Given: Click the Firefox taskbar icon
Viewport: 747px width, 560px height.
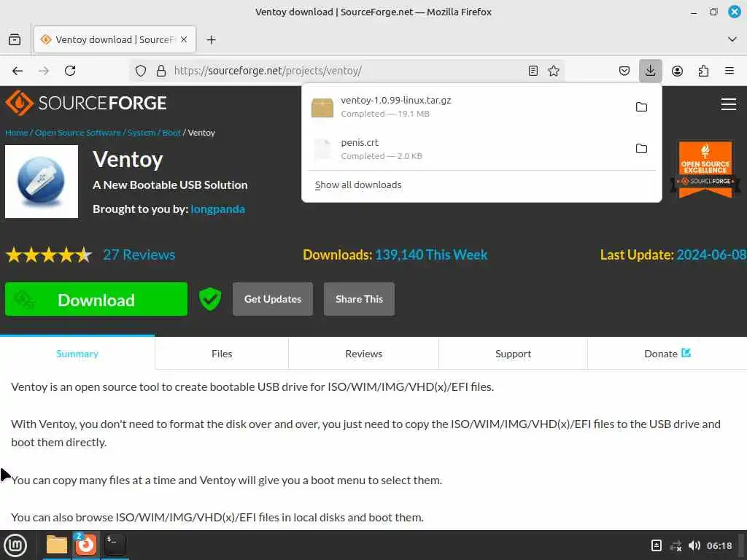Looking at the screenshot, I should (86, 545).
